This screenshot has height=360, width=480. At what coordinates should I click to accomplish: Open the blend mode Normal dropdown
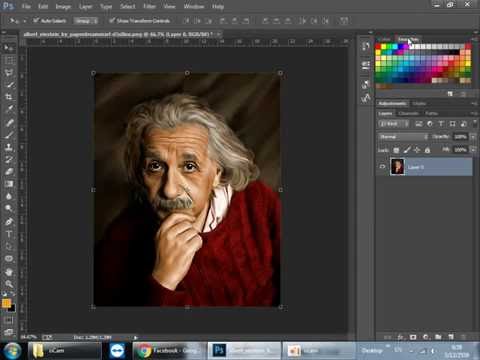click(403, 137)
